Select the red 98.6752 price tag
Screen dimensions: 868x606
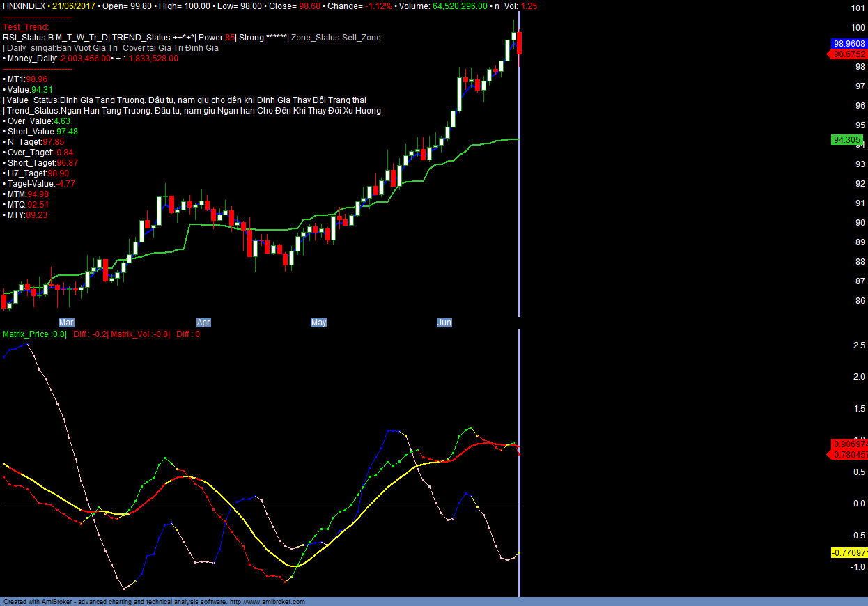[x=849, y=54]
